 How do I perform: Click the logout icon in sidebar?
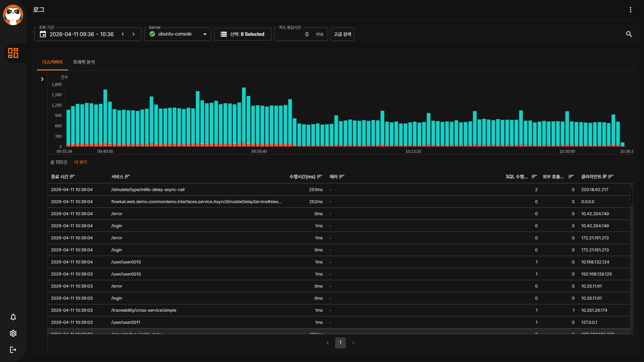(13, 350)
